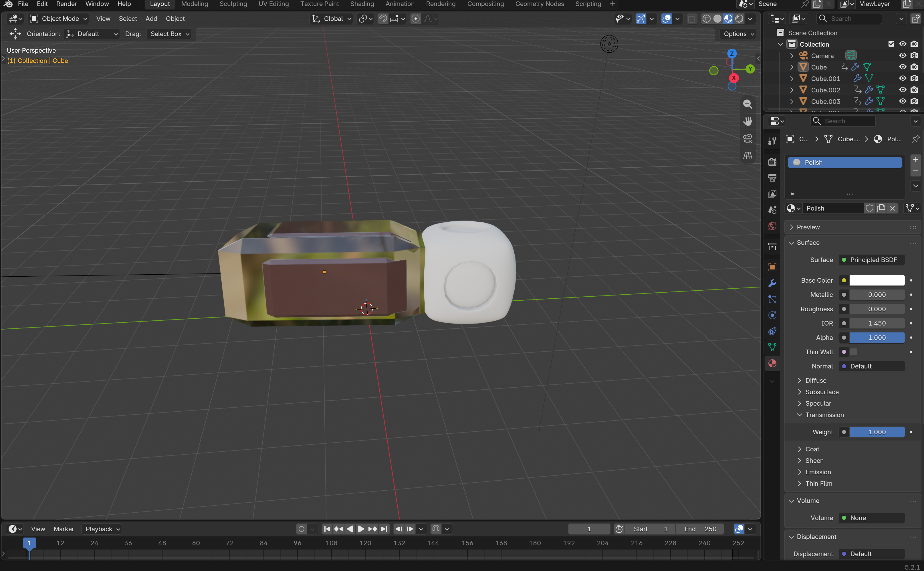The width and height of the screenshot is (924, 571).
Task: Open the Output properties printer icon
Action: (772, 177)
